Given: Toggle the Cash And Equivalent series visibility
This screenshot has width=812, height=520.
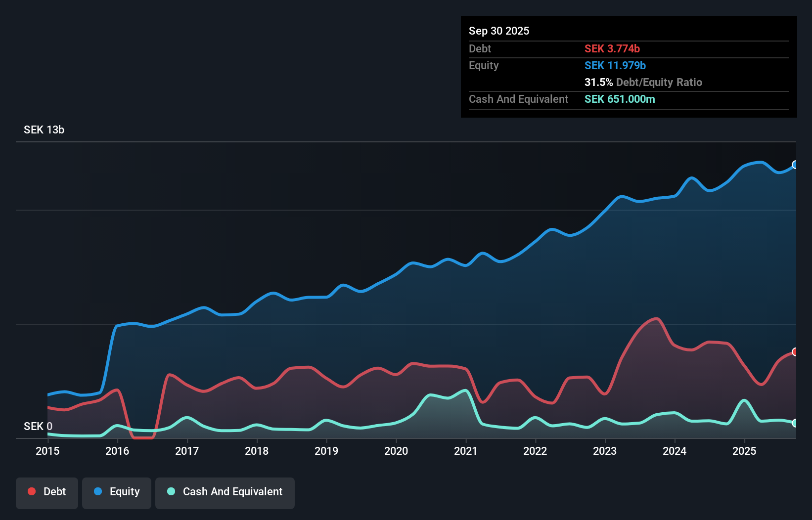Looking at the screenshot, I should tap(225, 491).
